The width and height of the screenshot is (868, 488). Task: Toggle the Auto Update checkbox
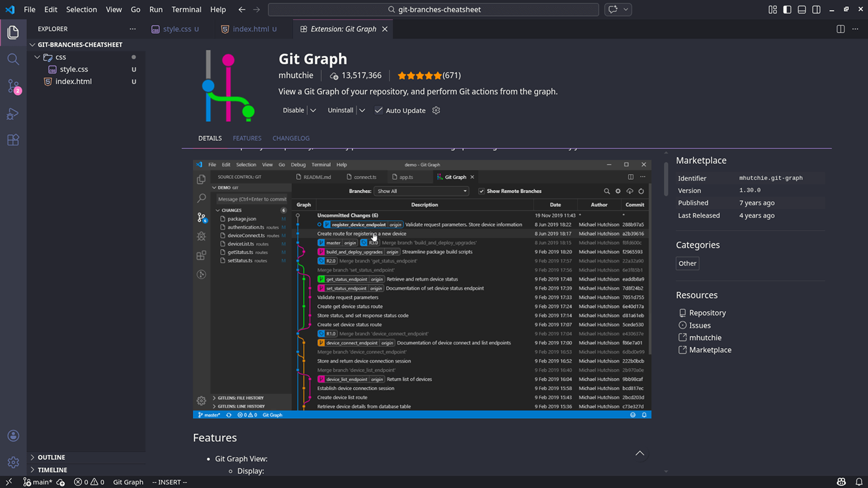(378, 110)
